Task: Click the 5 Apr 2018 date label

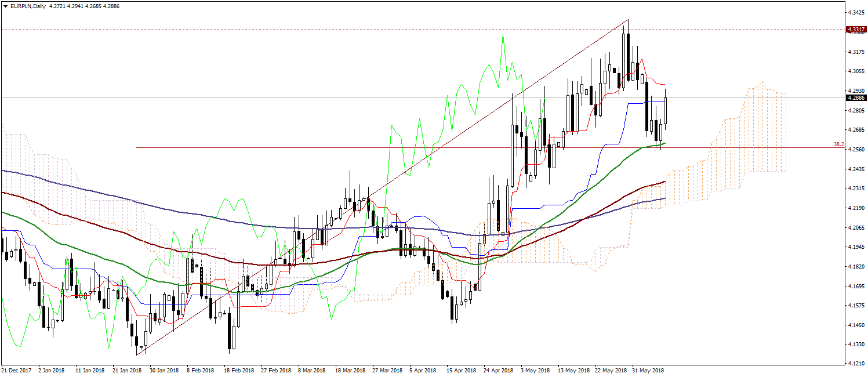Action: (423, 370)
